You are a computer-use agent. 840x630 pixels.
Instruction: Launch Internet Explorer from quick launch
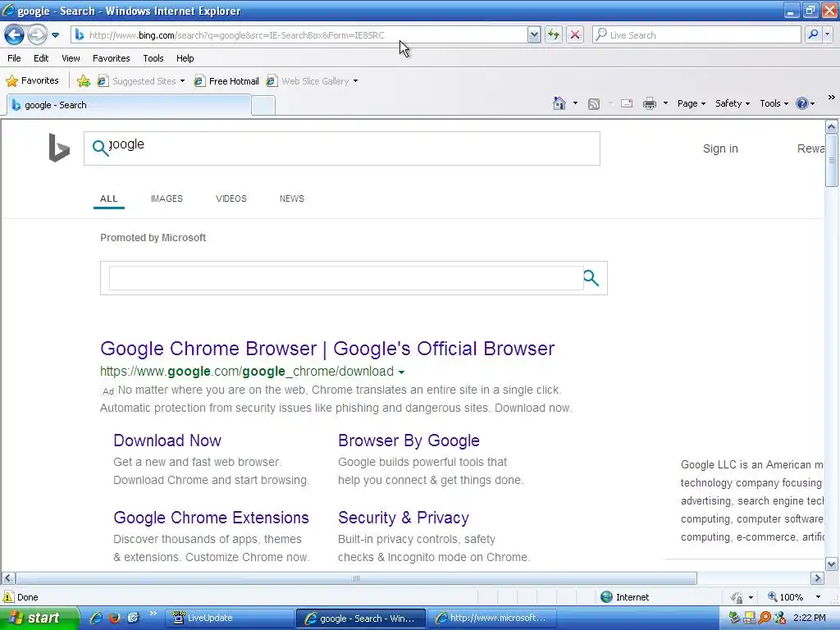(x=97, y=618)
